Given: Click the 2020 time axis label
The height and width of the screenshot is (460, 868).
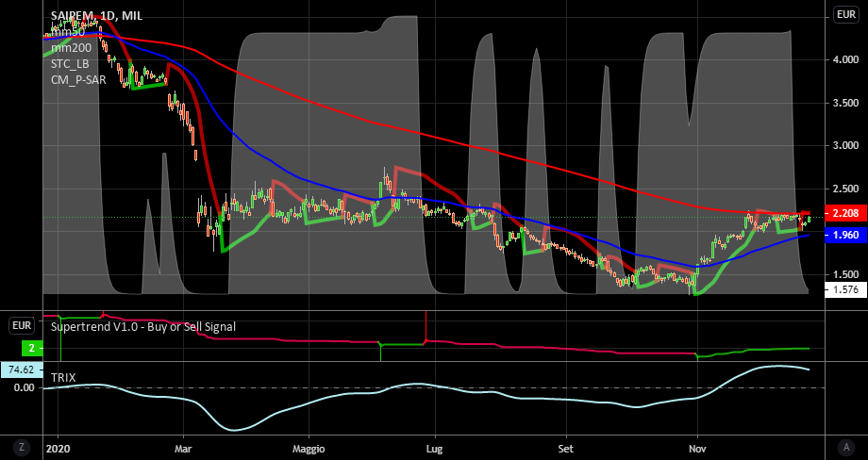Looking at the screenshot, I should (58, 449).
